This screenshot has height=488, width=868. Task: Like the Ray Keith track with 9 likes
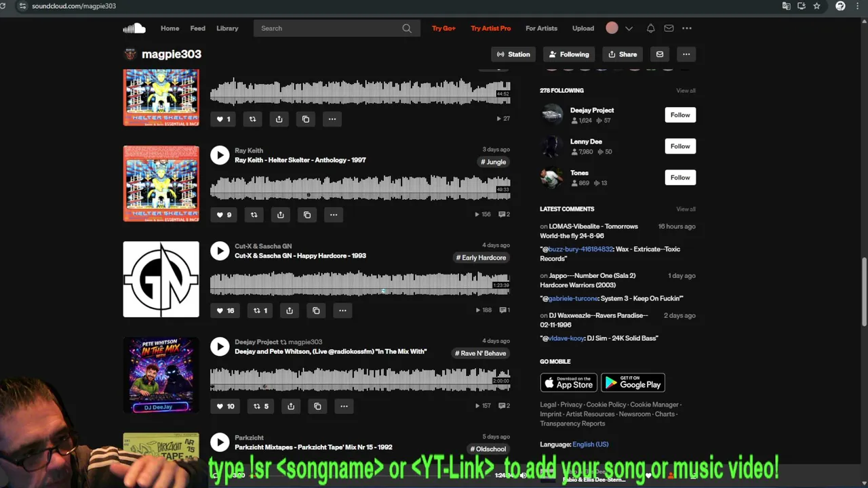(224, 215)
